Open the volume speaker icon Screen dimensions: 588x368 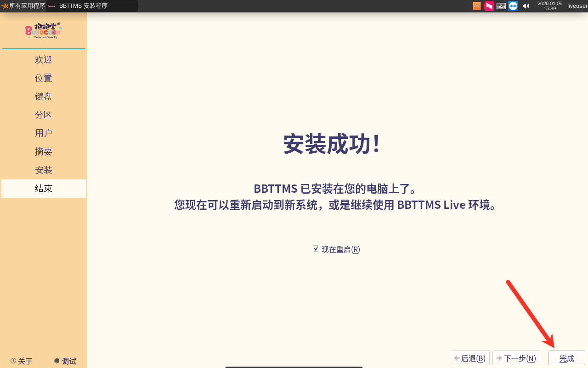[526, 6]
